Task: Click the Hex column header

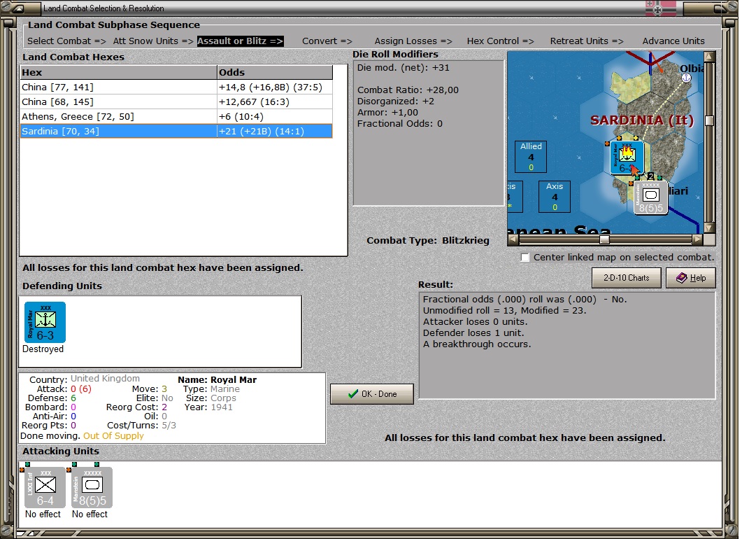Action: pos(119,72)
